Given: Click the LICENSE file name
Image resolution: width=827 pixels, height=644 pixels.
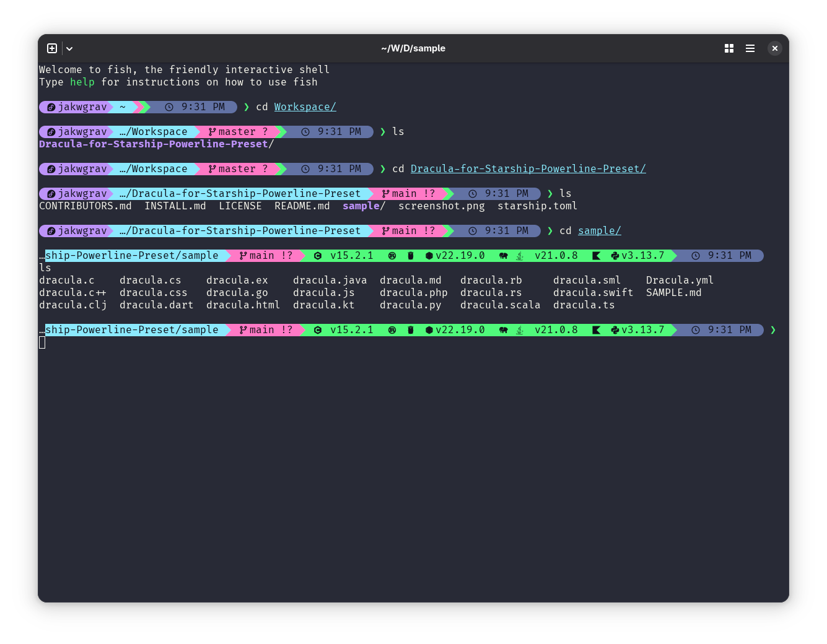Looking at the screenshot, I should (240, 206).
